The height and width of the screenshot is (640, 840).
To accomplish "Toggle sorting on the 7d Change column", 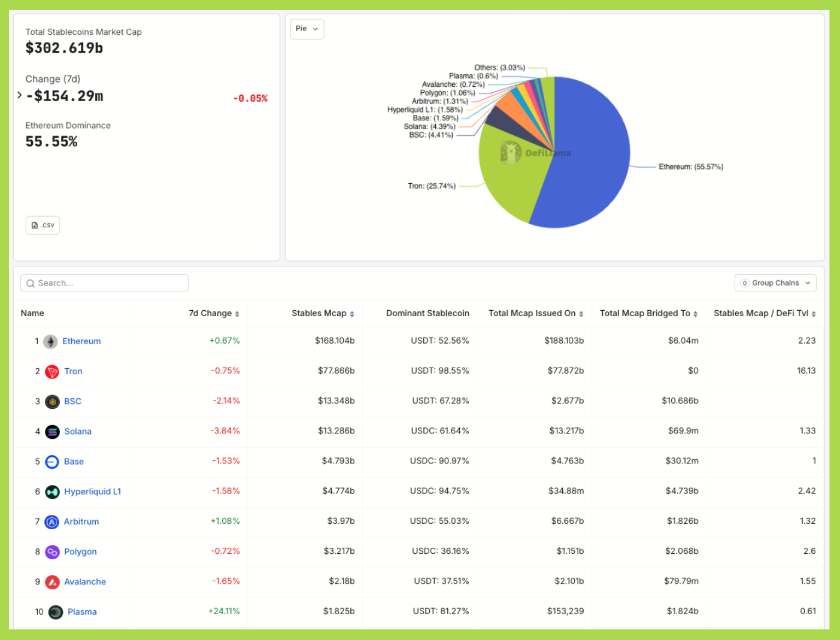I will click(237, 313).
